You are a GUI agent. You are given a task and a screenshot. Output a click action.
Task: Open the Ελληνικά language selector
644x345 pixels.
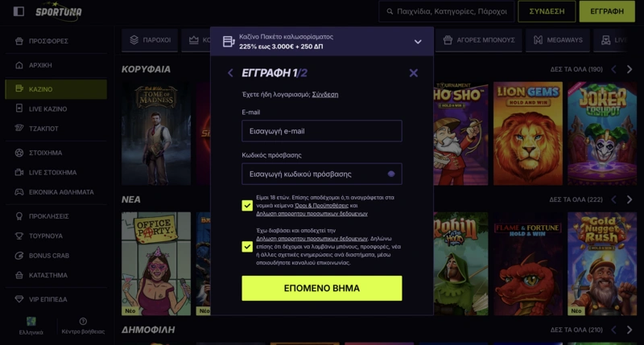click(x=31, y=327)
